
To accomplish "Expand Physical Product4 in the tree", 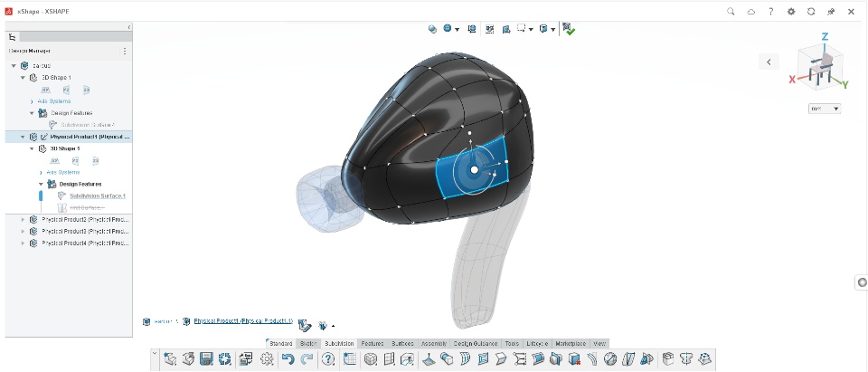I will click(x=23, y=243).
